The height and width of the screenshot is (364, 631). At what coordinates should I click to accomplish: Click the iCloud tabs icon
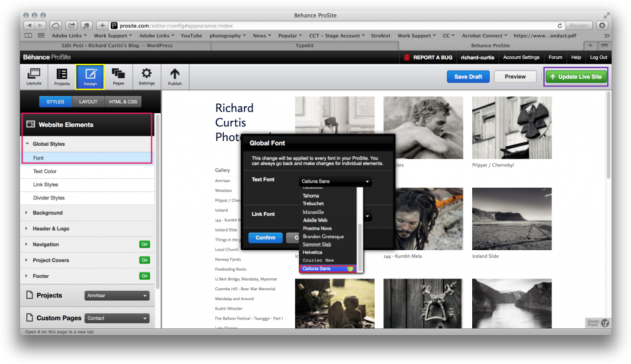tap(56, 26)
